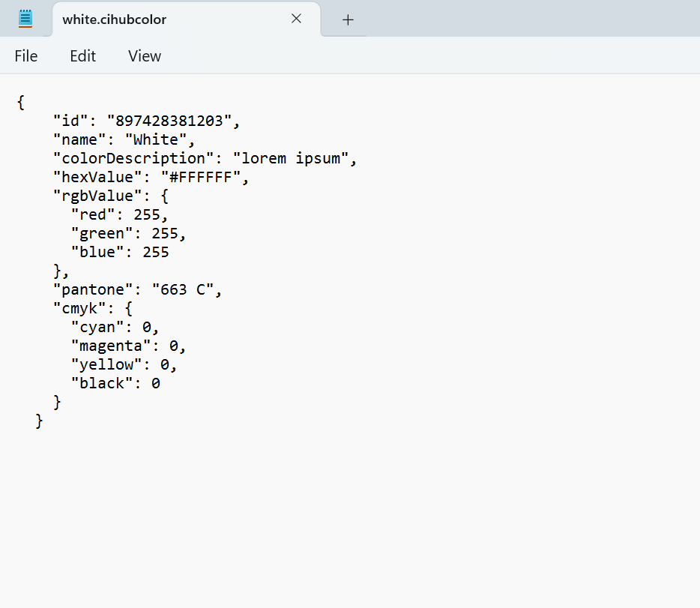Click the green value 255
Viewport: 700px width, 608px height.
(165, 233)
